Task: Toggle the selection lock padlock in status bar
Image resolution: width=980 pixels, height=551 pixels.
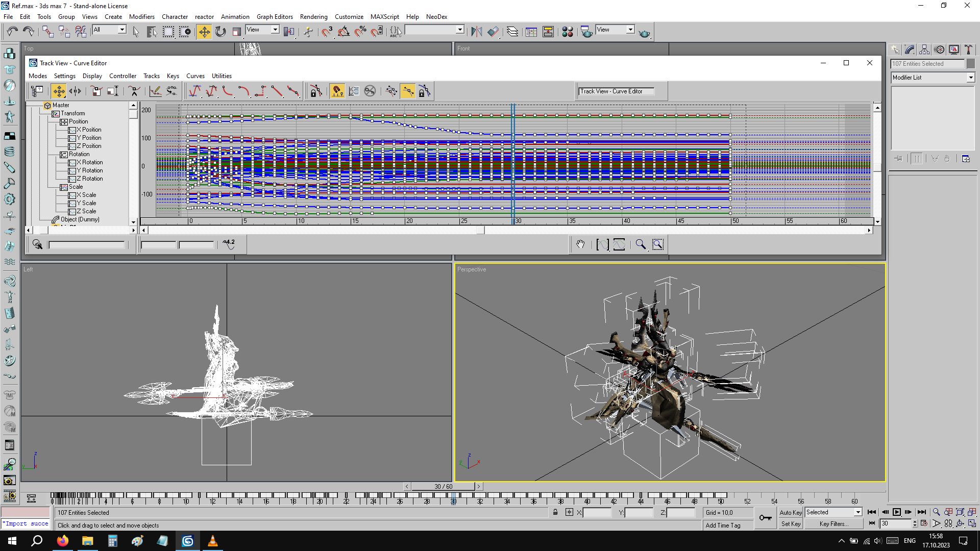Action: [x=555, y=512]
